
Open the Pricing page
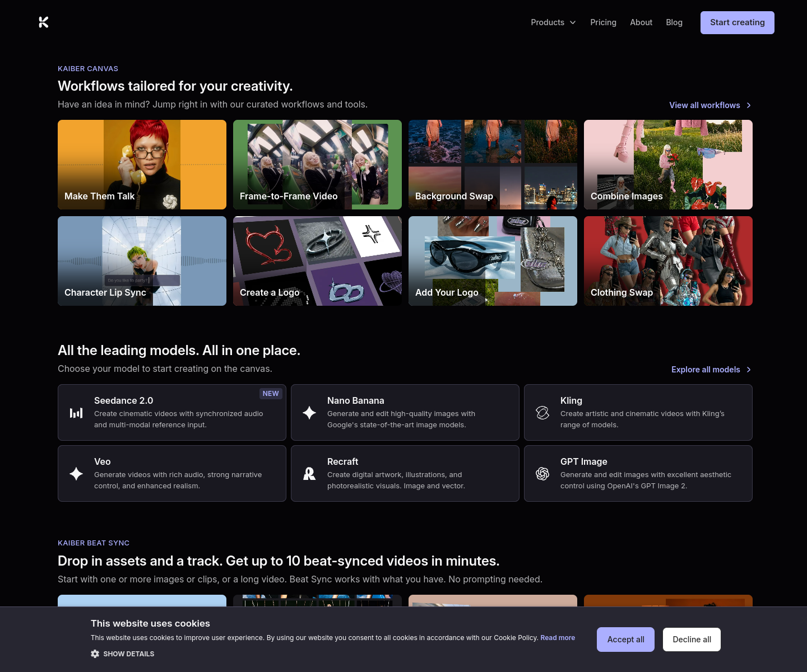[x=603, y=22]
